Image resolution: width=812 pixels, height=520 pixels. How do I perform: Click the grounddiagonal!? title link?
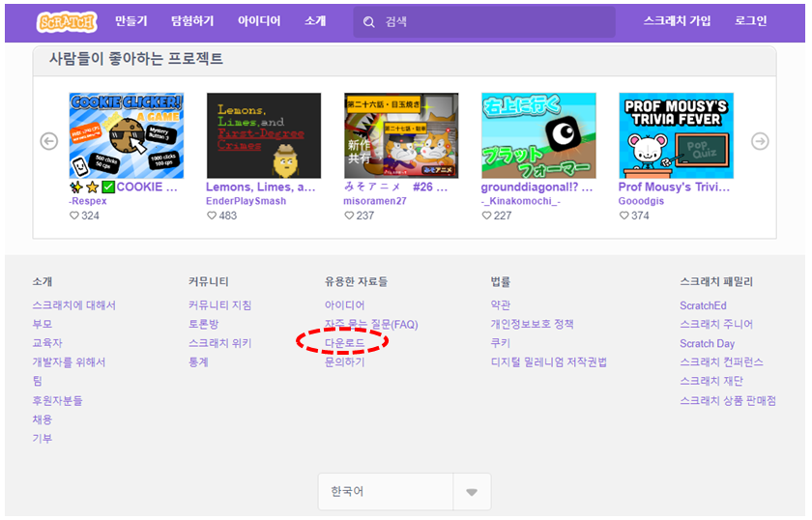(536, 187)
